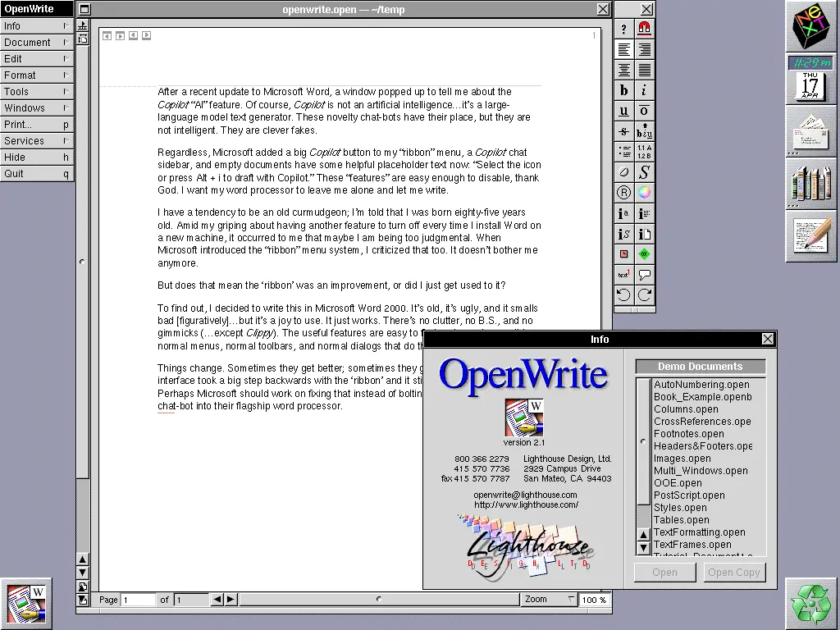The width and height of the screenshot is (840, 630).
Task: Select Footnotes.open in Demo Documents
Action: [689, 434]
